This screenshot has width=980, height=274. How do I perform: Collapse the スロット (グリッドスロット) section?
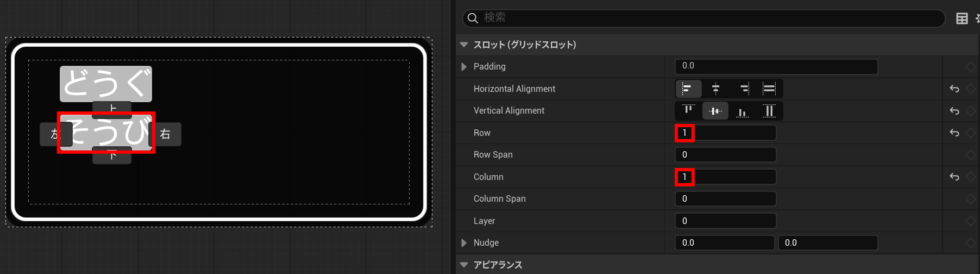point(464,45)
